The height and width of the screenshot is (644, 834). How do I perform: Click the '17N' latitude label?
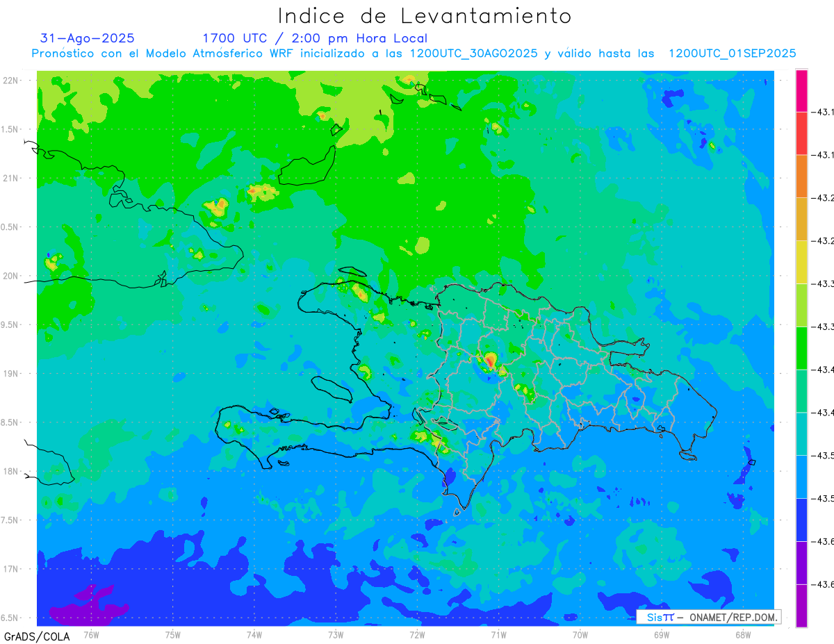tap(10, 569)
